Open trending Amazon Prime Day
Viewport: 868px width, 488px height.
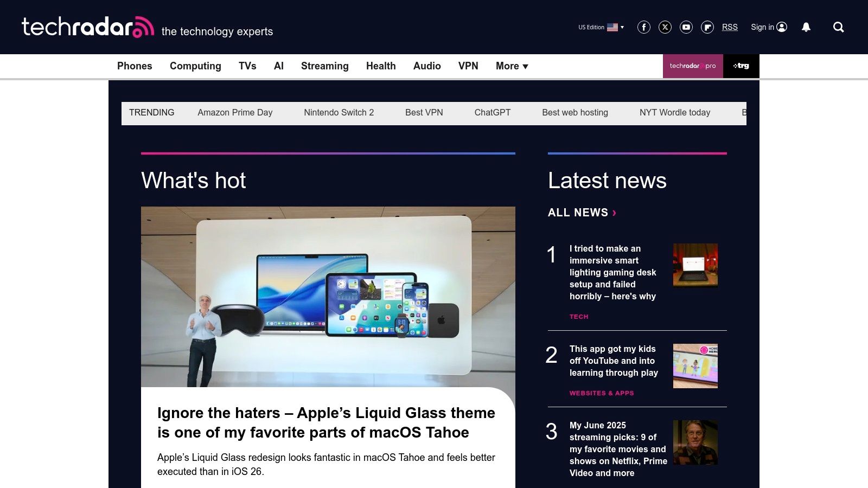(x=235, y=113)
